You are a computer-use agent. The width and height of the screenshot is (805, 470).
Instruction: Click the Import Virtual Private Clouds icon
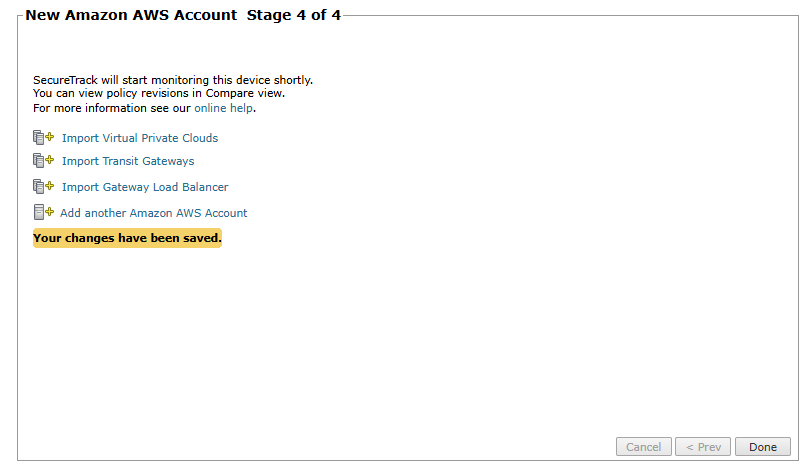coord(43,138)
